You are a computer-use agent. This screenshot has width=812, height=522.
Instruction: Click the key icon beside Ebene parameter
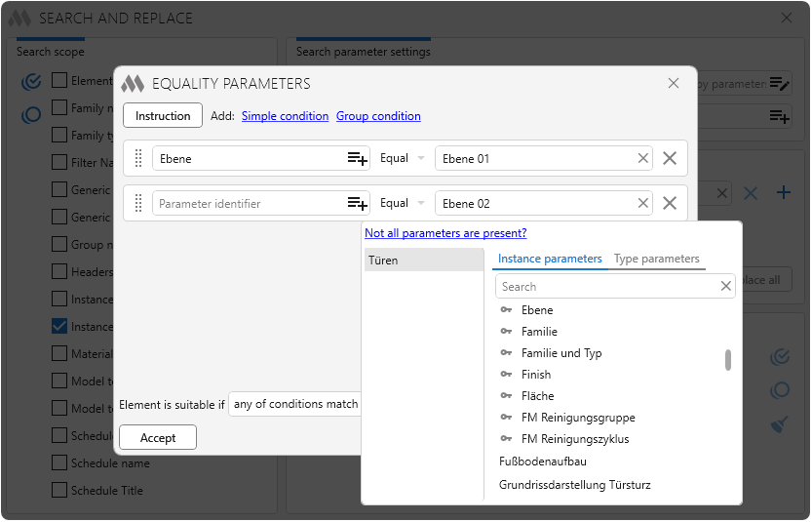tap(507, 310)
